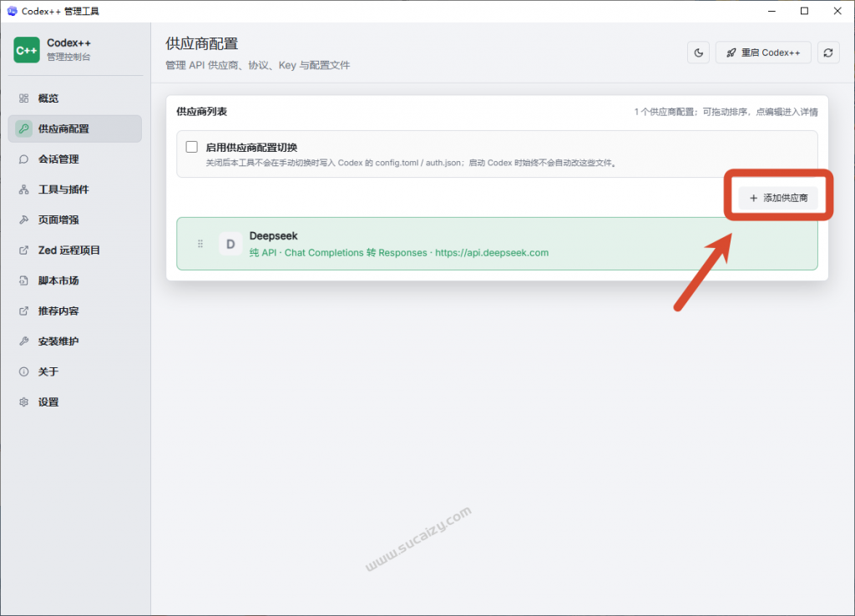Click the rocket icon on restart button
855x616 pixels.
731,53
